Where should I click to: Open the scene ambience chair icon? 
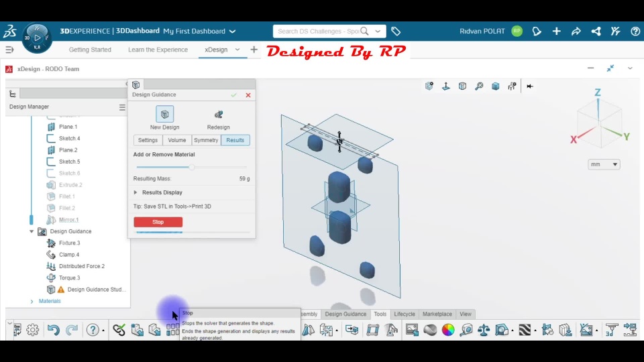click(512, 86)
